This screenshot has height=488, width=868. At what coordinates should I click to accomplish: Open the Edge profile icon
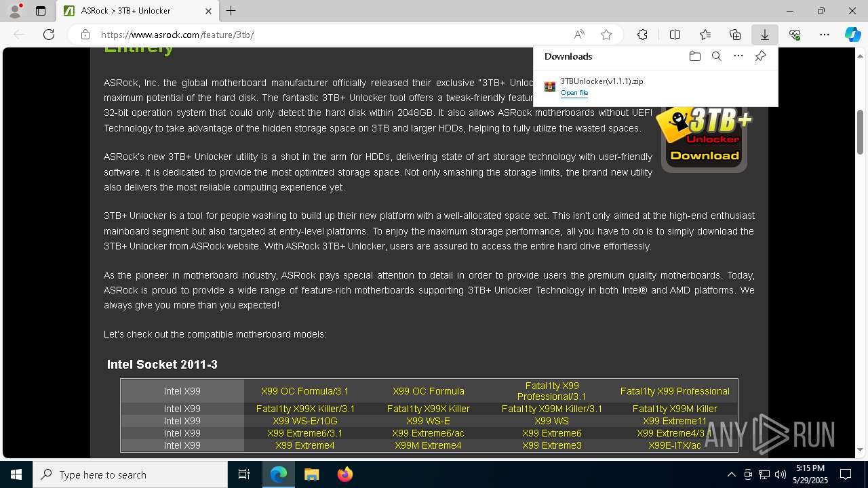(x=15, y=11)
